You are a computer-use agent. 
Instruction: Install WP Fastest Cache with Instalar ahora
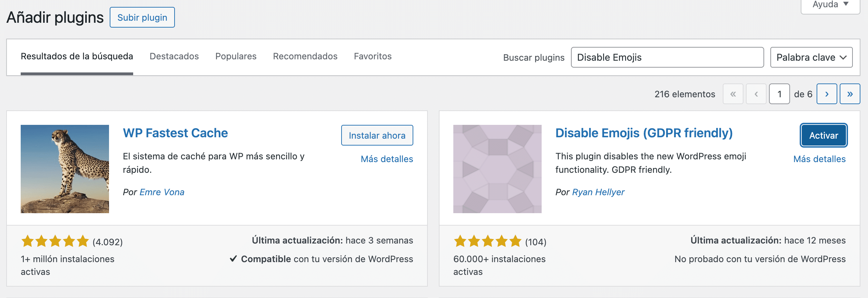pos(377,135)
